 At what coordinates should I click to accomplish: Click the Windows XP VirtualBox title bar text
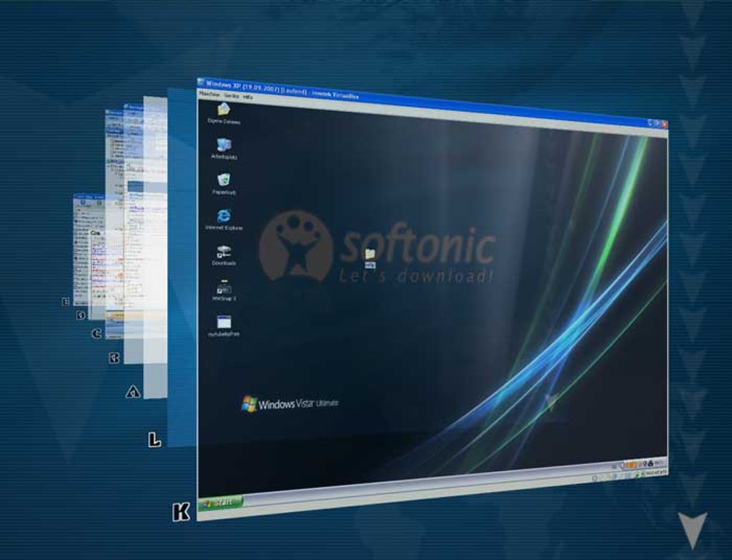click(283, 90)
